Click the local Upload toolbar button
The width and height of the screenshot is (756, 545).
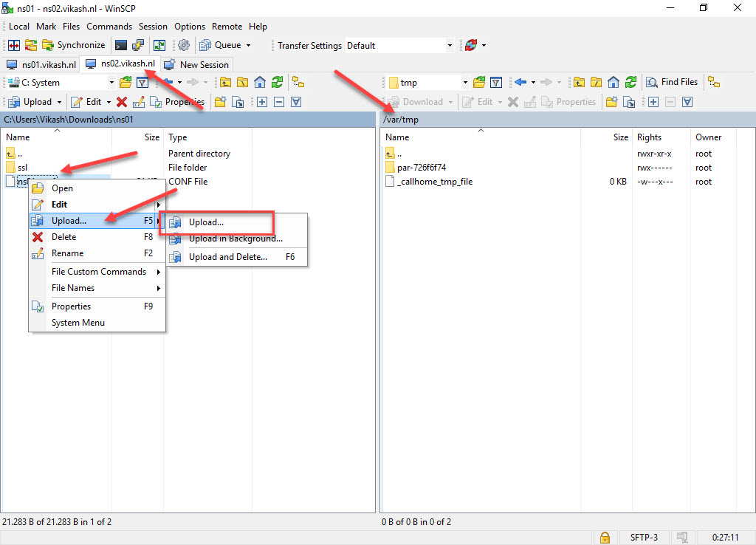tap(30, 102)
